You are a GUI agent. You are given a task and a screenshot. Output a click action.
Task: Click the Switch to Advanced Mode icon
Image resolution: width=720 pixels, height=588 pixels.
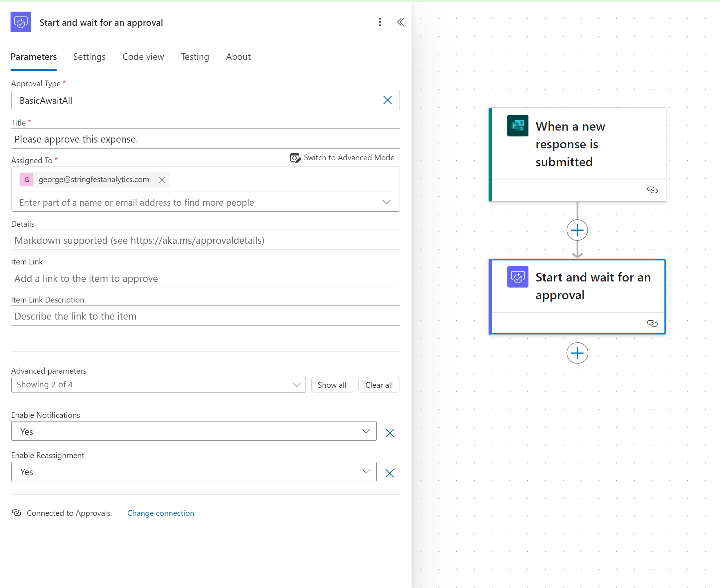(x=295, y=158)
